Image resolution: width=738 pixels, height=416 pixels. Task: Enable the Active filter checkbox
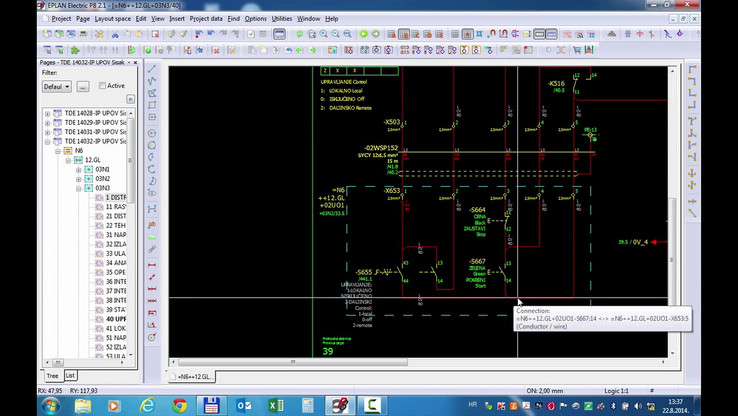[102, 86]
